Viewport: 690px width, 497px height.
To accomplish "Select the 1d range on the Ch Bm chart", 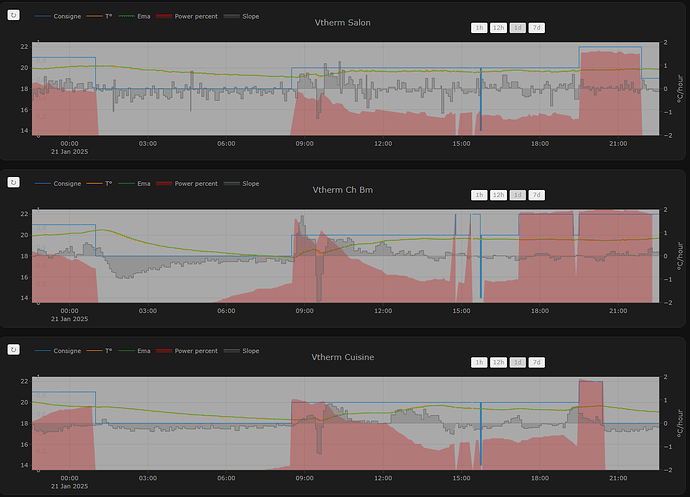I will 518,195.
